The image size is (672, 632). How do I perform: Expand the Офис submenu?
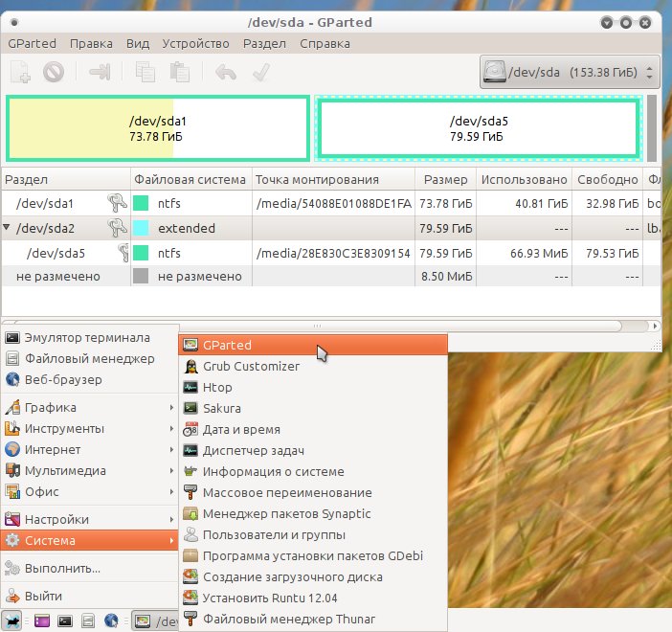[90, 491]
